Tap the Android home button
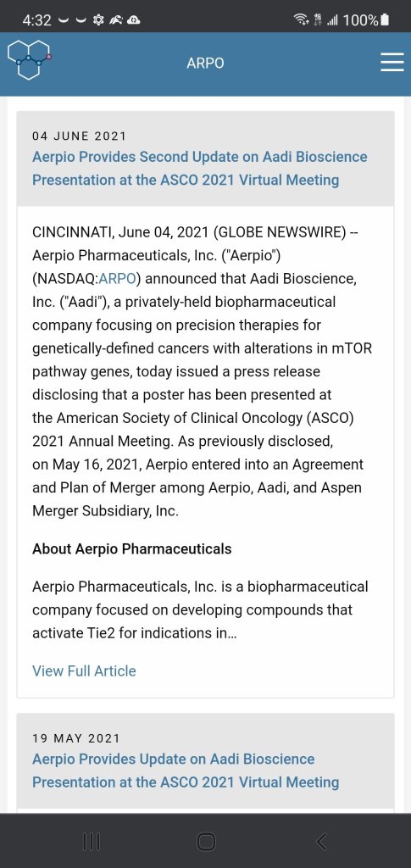 tap(206, 842)
